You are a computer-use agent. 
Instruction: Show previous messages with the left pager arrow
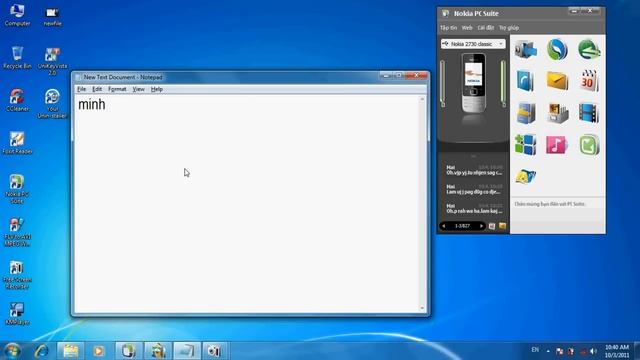click(x=444, y=226)
